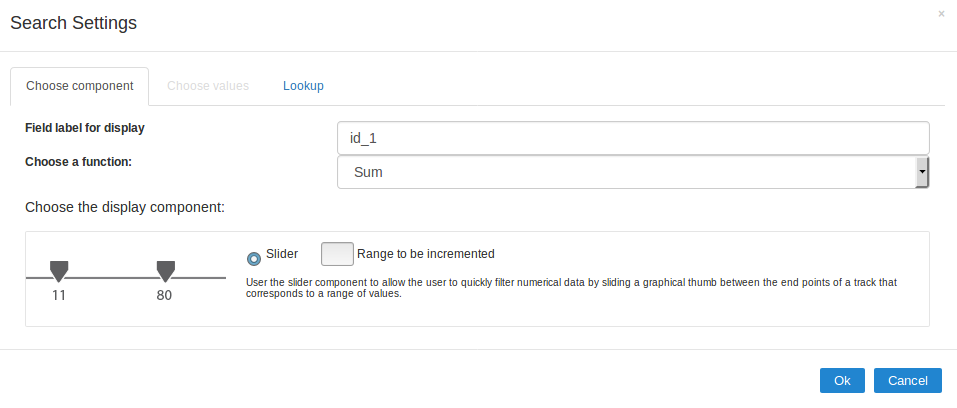
Task: Click the Slider option label text
Action: 282,254
